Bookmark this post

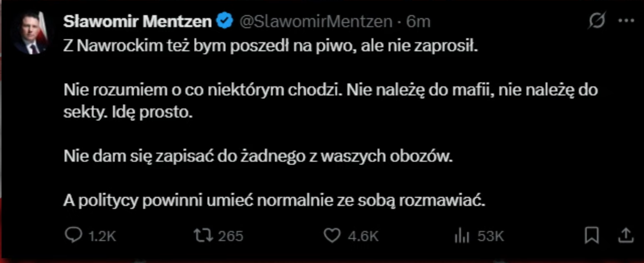[x=592, y=235]
